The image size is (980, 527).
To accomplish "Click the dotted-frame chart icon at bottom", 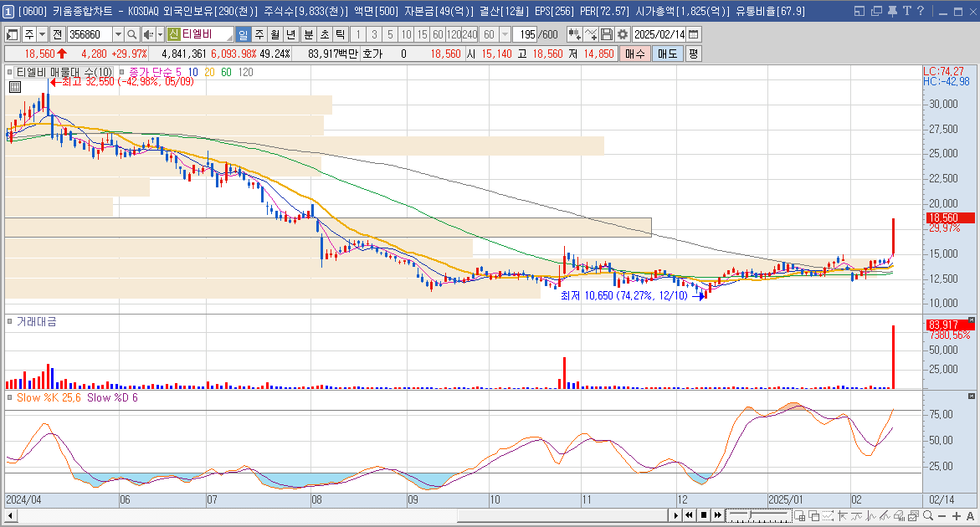I will click(x=829, y=516).
